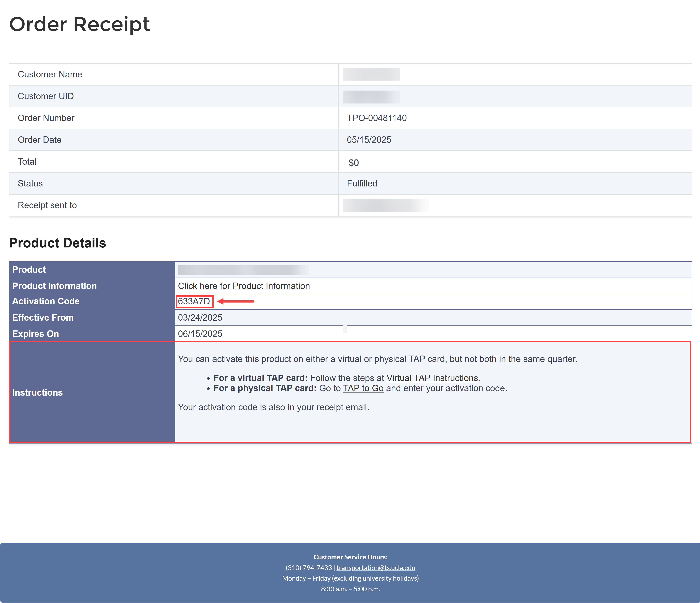
Task: Click the activation code 633A7D
Action: click(x=194, y=301)
